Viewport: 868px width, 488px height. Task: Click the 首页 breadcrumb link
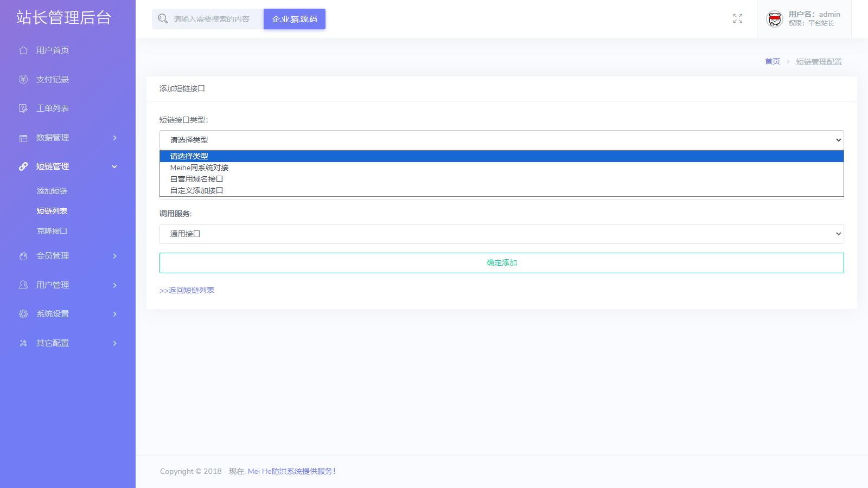[772, 61]
